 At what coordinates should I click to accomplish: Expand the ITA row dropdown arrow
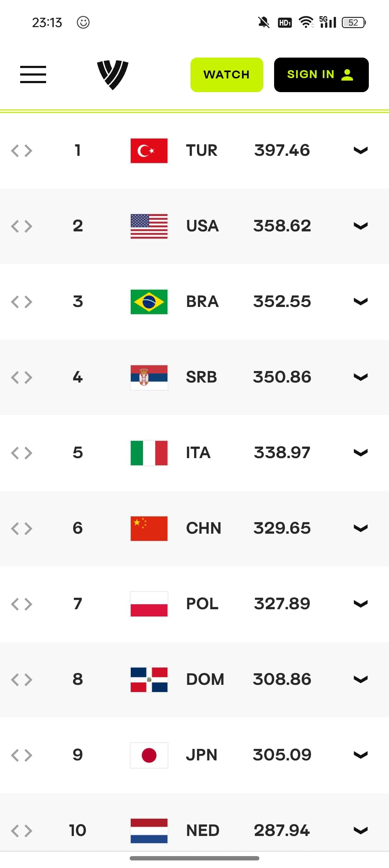coord(361,453)
